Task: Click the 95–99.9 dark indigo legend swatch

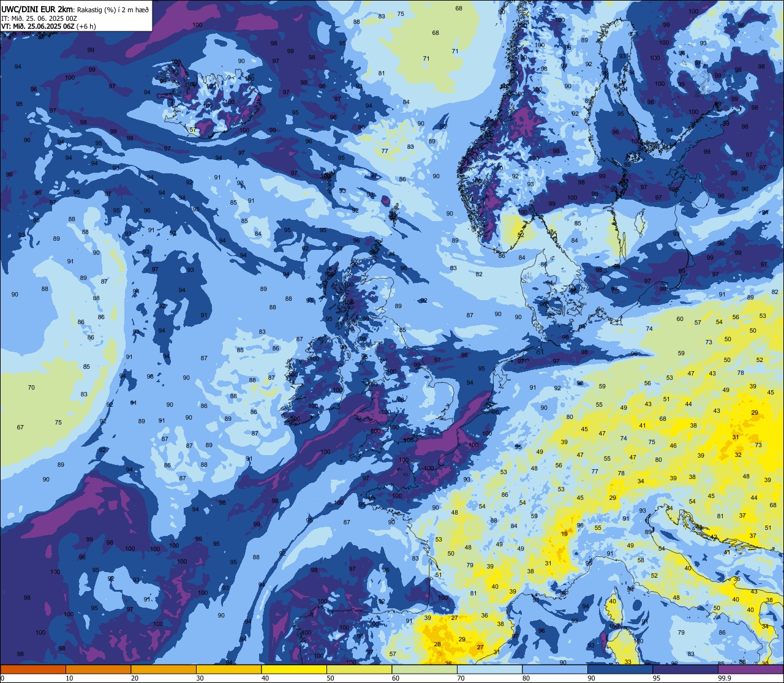Action: pyautogui.click(x=685, y=669)
